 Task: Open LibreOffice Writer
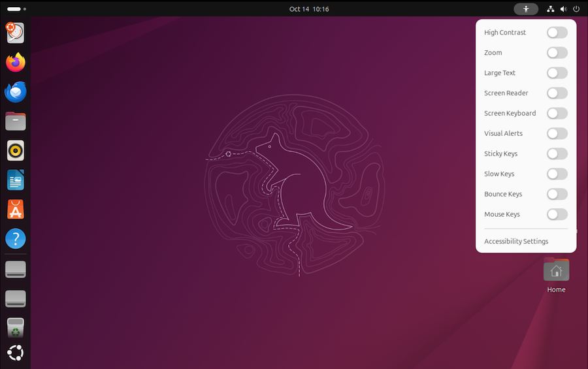[x=16, y=180]
